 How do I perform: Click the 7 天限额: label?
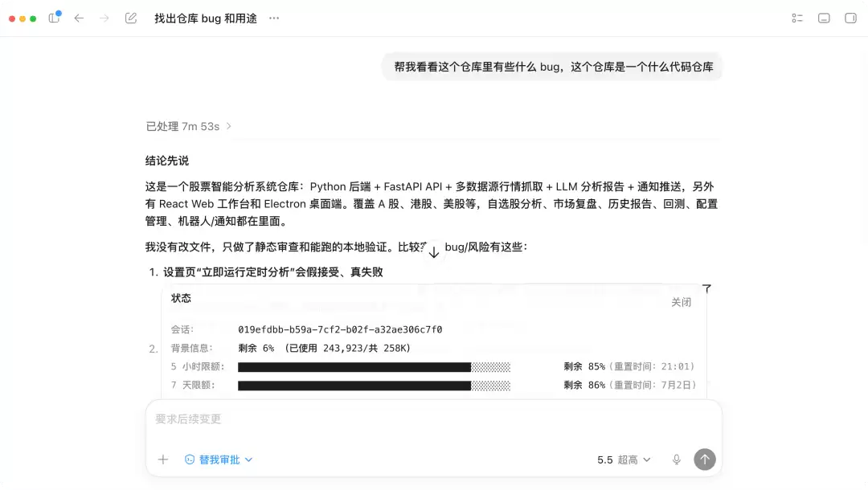(x=193, y=386)
